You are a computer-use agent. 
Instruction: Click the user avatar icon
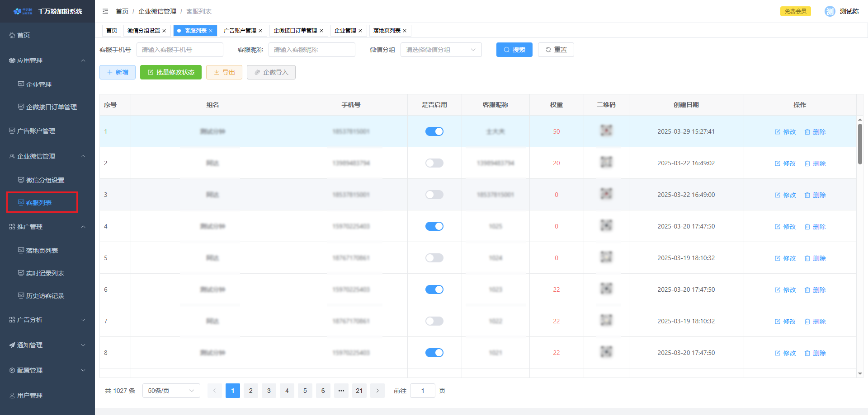(830, 11)
